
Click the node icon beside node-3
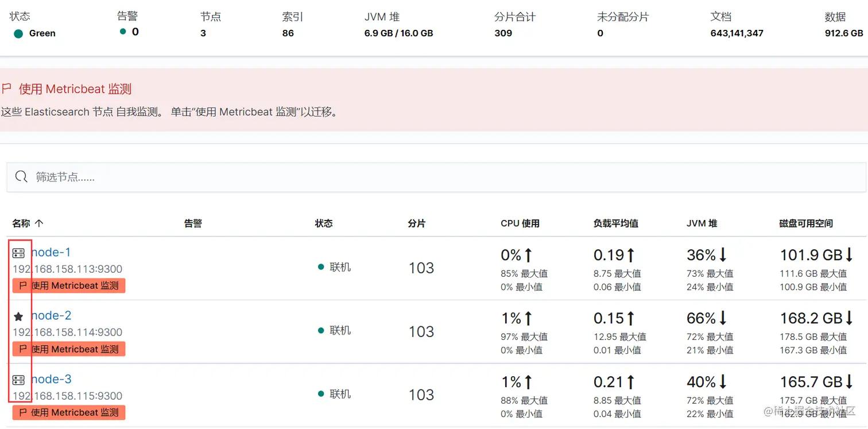[19, 379]
